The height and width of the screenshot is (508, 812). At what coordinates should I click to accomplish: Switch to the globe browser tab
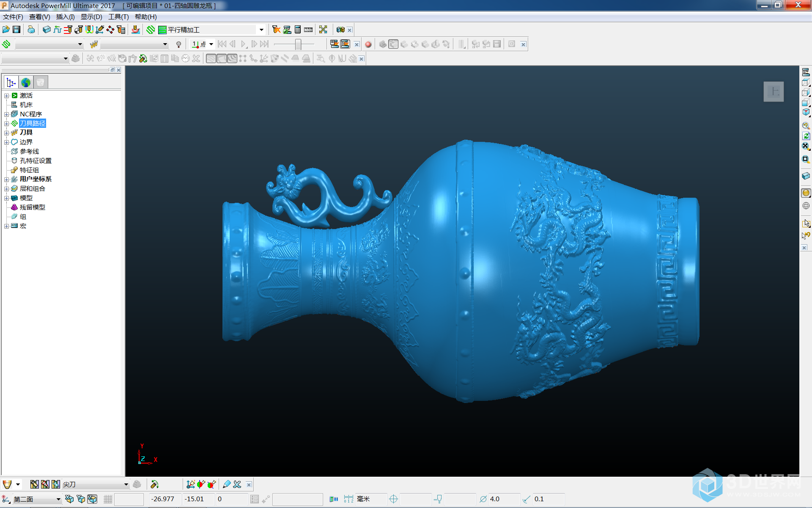tap(26, 83)
